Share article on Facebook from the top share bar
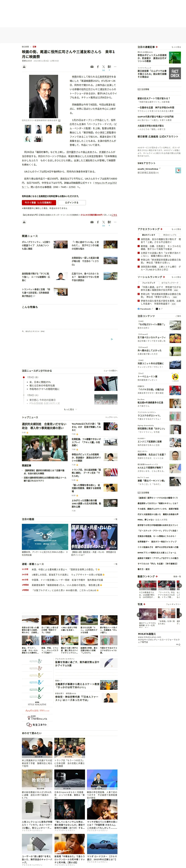This screenshot has height=868, width=186. [x=98, y=67]
